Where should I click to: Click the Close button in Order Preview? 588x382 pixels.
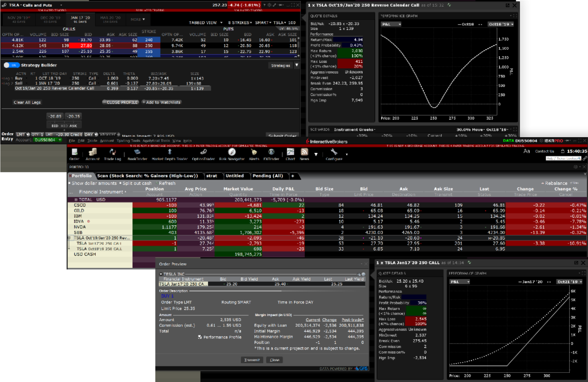pos(274,360)
